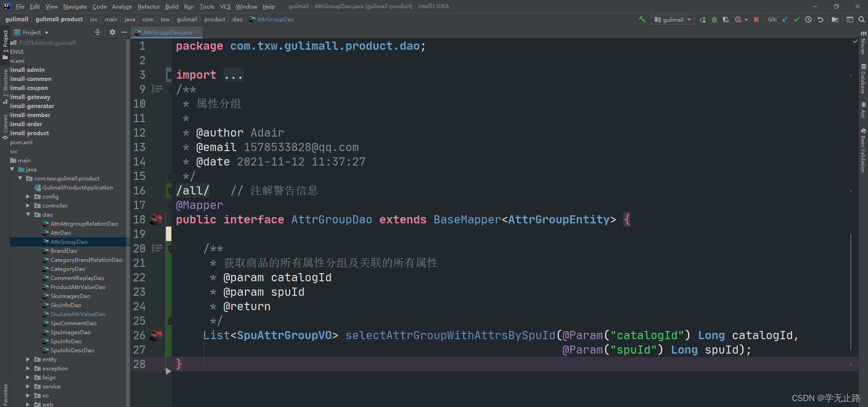Select SkuSaleAttrValueDao in project tree
868x407 pixels.
[x=78, y=314]
